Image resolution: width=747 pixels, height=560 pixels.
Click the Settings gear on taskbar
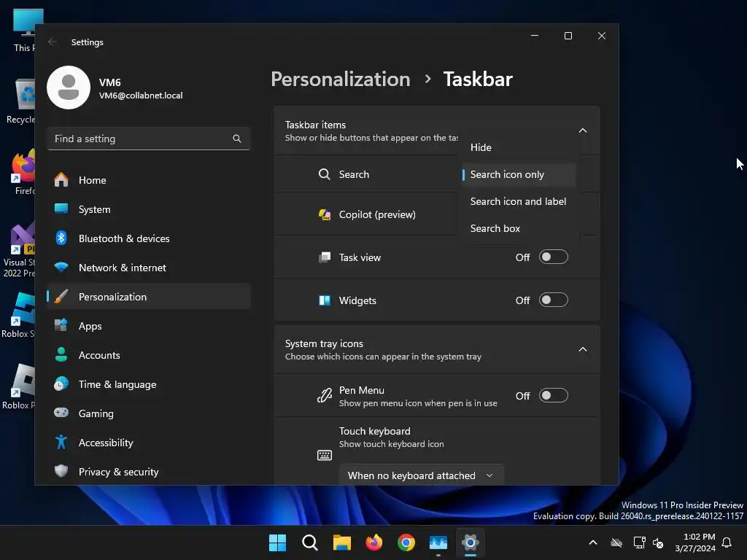click(471, 542)
